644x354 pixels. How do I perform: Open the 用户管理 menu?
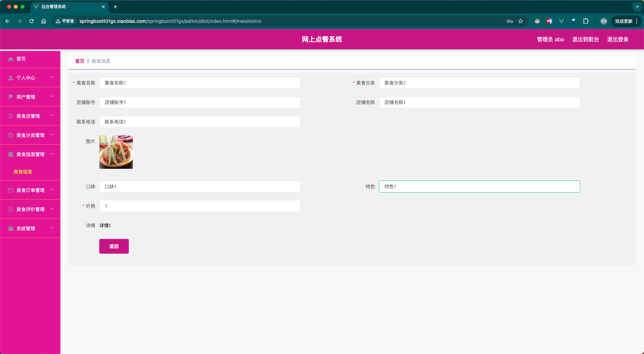[x=30, y=97]
